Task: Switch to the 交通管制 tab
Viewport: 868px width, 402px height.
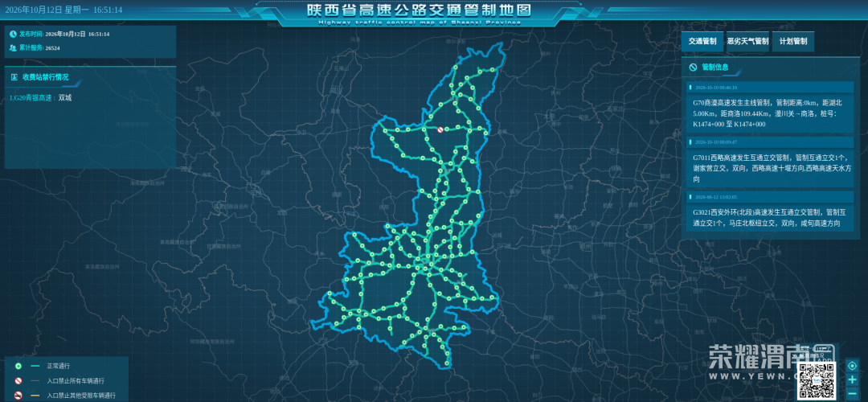Action: pos(702,42)
